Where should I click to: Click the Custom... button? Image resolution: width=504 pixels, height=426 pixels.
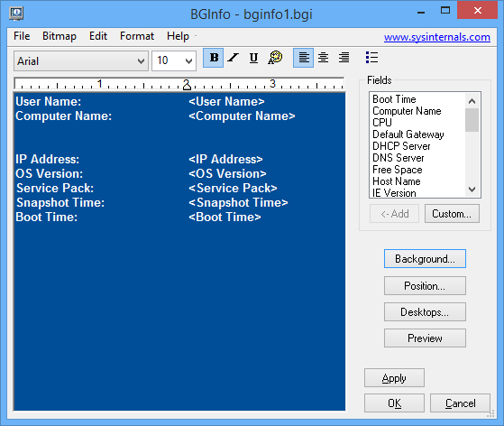click(452, 214)
